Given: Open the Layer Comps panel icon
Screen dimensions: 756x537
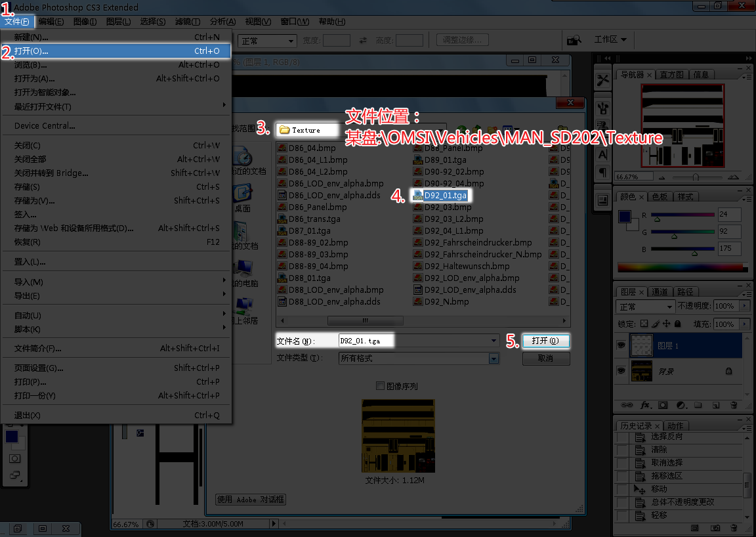Looking at the screenshot, I should (602, 200).
